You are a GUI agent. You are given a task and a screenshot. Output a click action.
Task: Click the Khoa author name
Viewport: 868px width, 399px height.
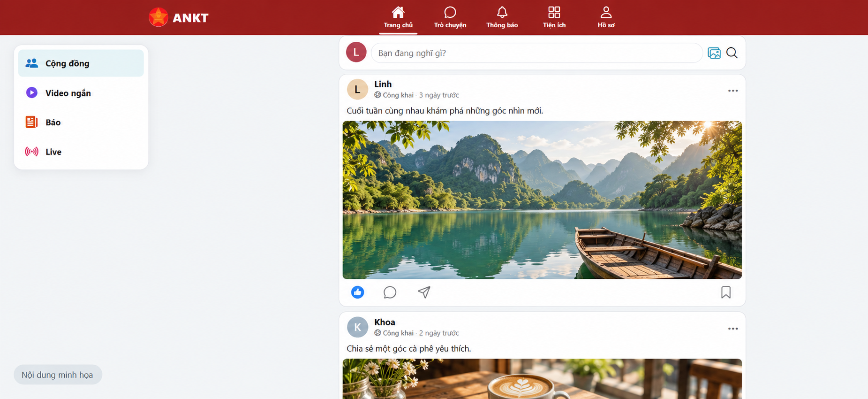coord(385,322)
